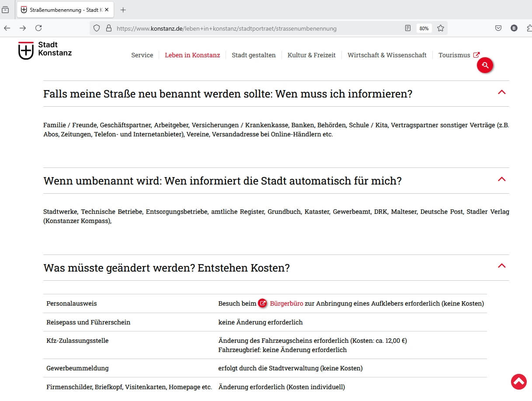
Task: Reload the page with the refresh icon
Action: (x=38, y=28)
